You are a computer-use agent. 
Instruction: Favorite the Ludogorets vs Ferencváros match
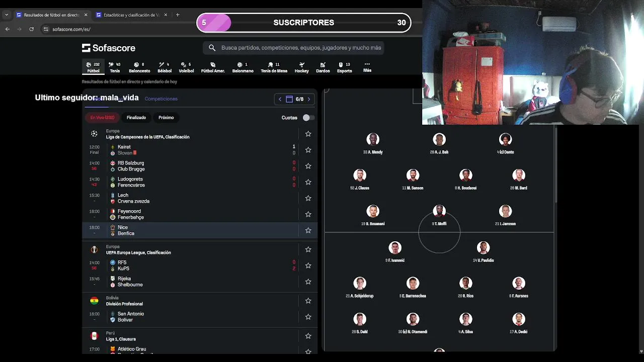(308, 182)
